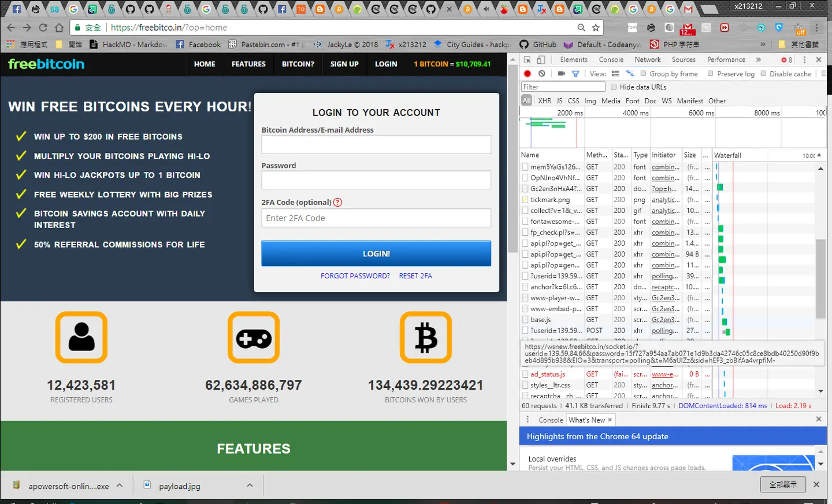Click the 2FA help question mark icon
832x504 pixels.
tap(338, 202)
